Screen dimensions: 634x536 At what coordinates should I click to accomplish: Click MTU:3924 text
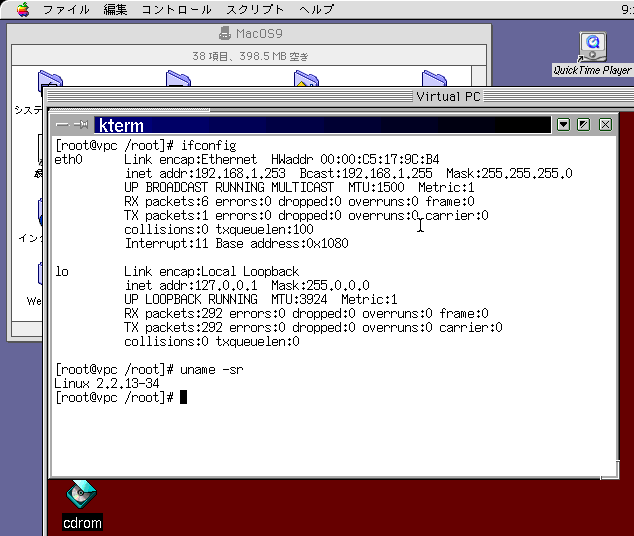click(x=299, y=300)
